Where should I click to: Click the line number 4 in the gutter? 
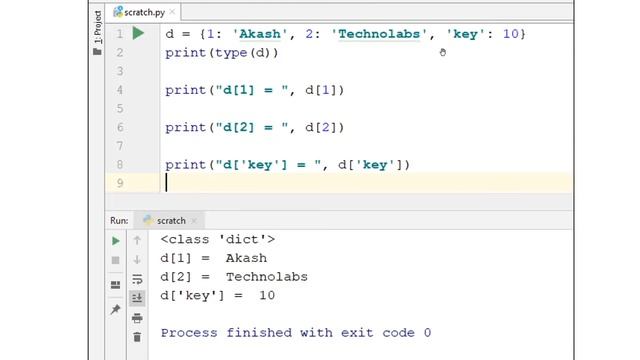click(120, 90)
